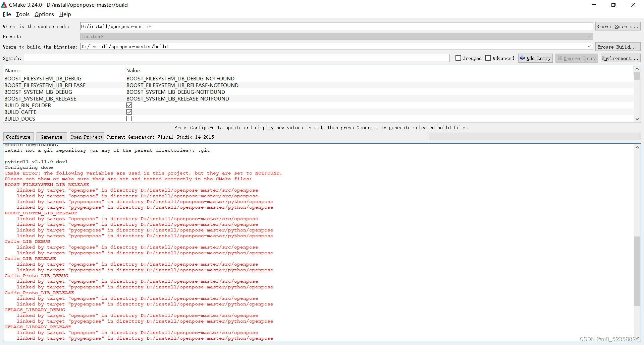Click 'Caffe_Proto_LIB_RELEASE' in the output log
Viewport: 644px width, 345px height.
(x=39, y=293)
